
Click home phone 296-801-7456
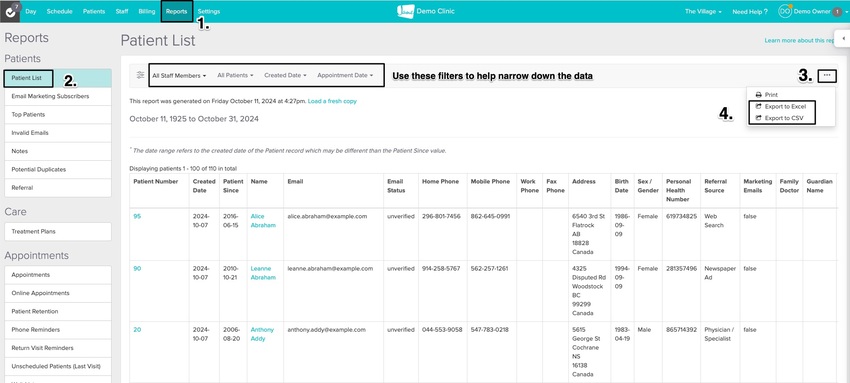[441, 216]
